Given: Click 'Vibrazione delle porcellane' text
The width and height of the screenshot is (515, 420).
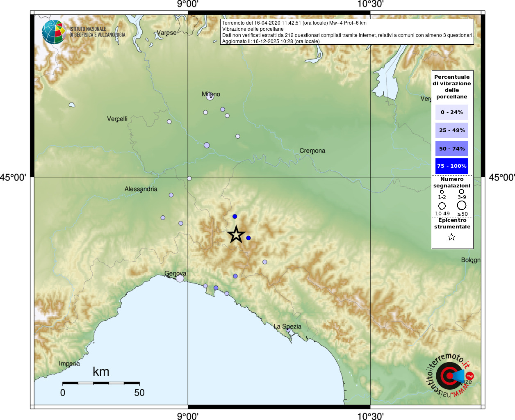Looking at the screenshot, I should (x=253, y=29).
